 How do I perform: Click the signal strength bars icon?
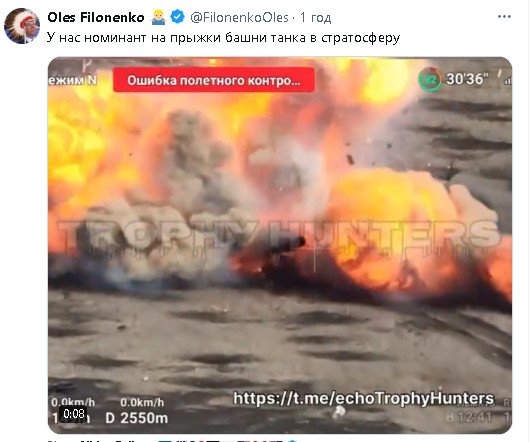(x=508, y=80)
